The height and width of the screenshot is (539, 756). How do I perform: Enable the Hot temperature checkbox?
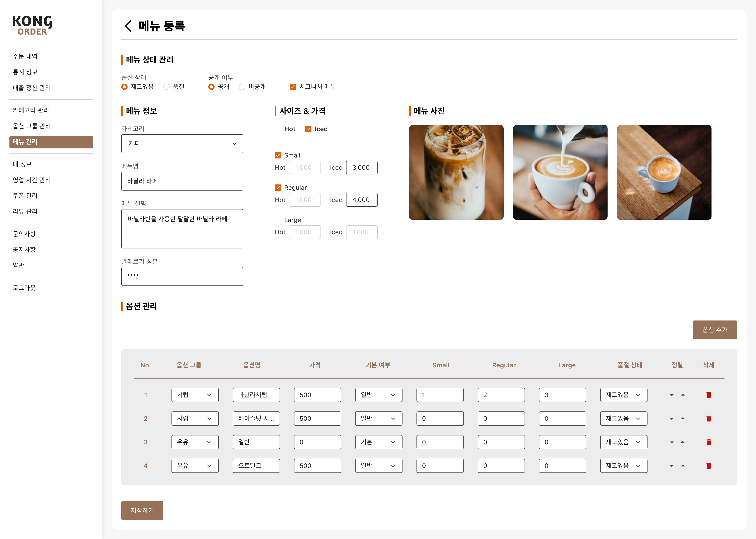coord(278,129)
